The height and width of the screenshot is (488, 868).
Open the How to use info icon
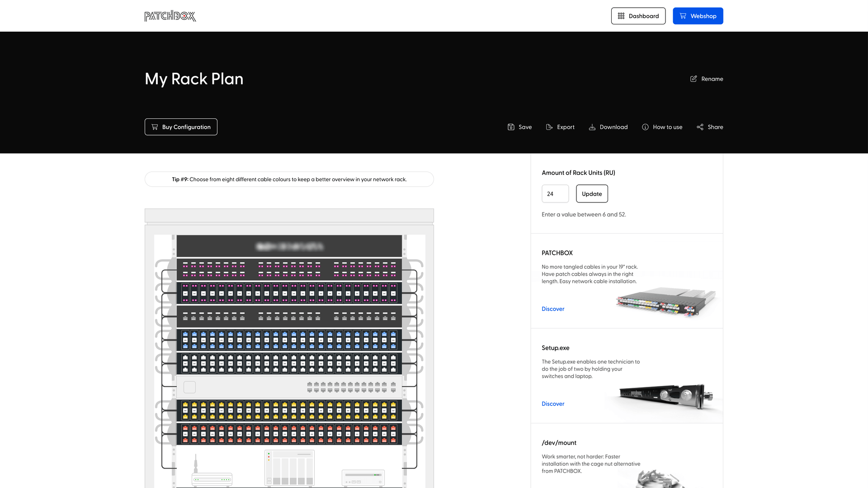pos(645,127)
